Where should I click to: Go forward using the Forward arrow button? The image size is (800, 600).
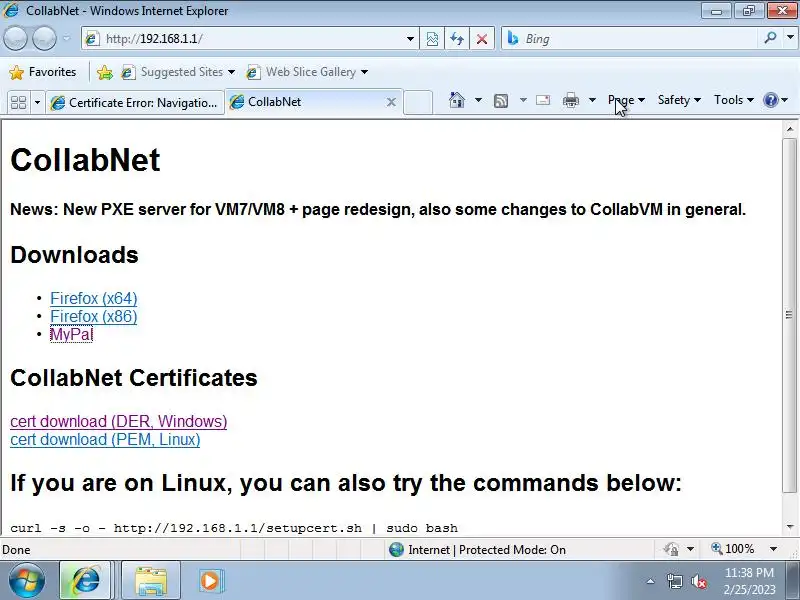44,38
